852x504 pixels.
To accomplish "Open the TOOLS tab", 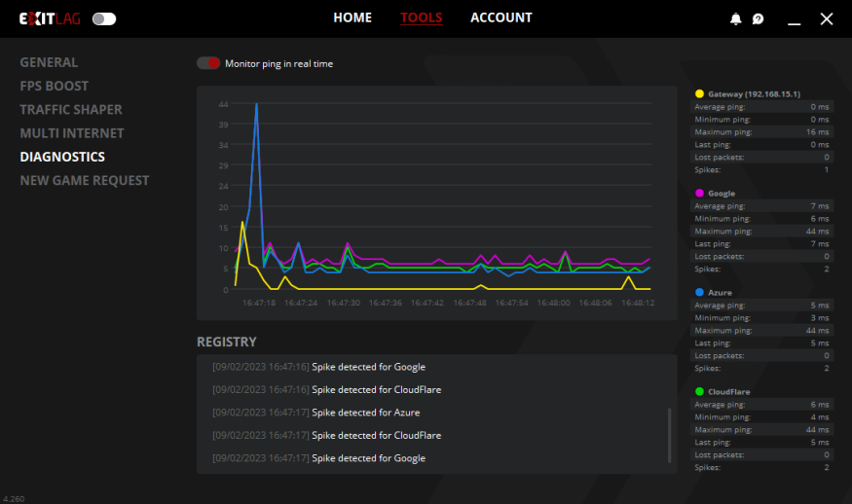I will click(x=421, y=18).
